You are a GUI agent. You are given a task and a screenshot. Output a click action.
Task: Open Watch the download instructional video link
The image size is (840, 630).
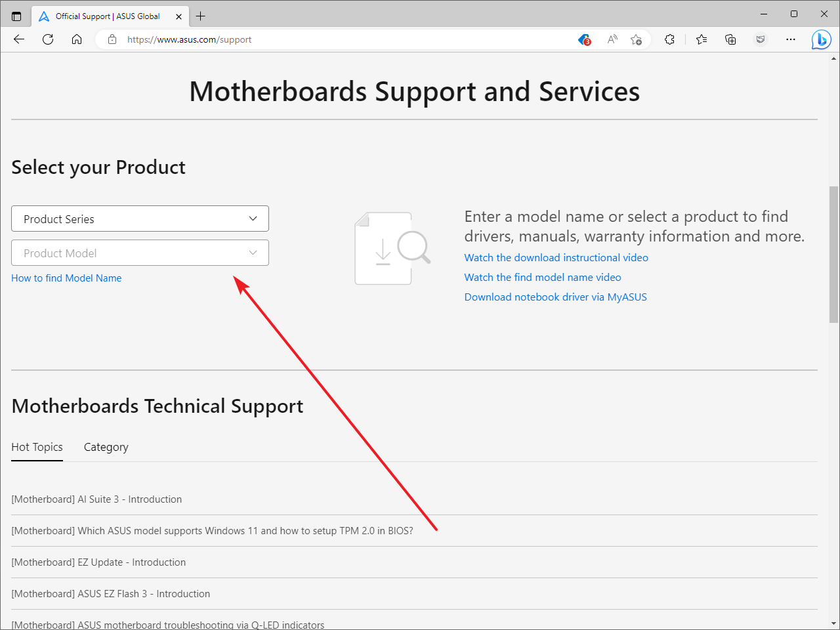tap(556, 258)
